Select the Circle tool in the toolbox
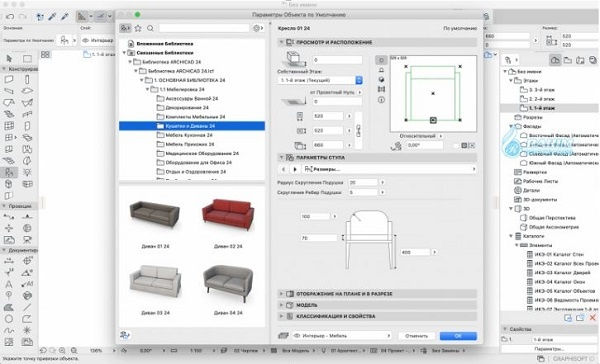Screen dimensions: 600x364 click(x=9, y=318)
